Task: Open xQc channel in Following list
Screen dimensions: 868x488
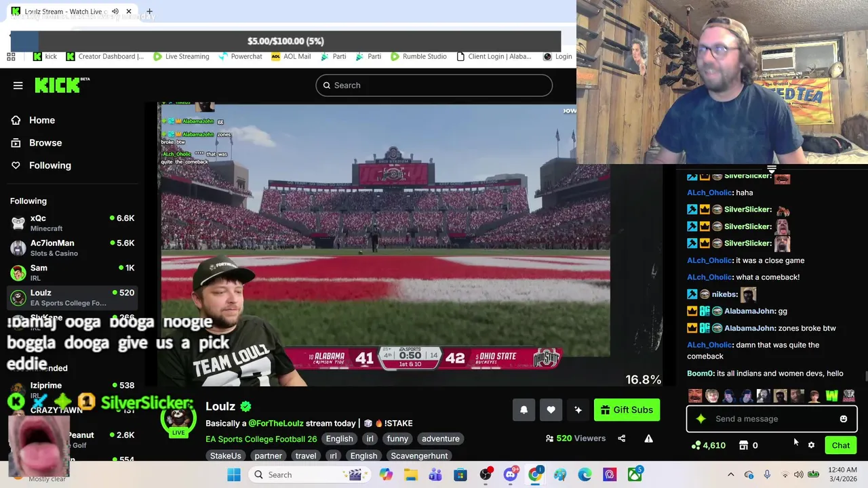Action: (73, 223)
